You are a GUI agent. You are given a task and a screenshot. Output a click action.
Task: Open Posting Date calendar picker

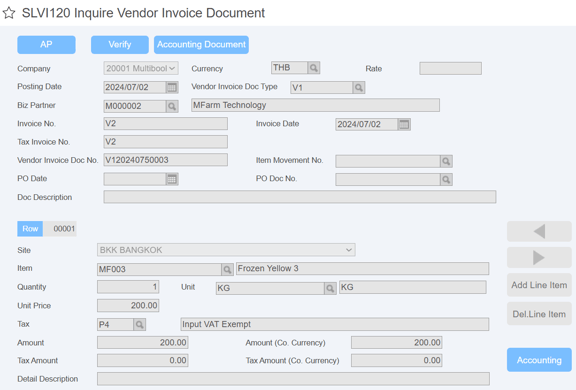(x=172, y=87)
